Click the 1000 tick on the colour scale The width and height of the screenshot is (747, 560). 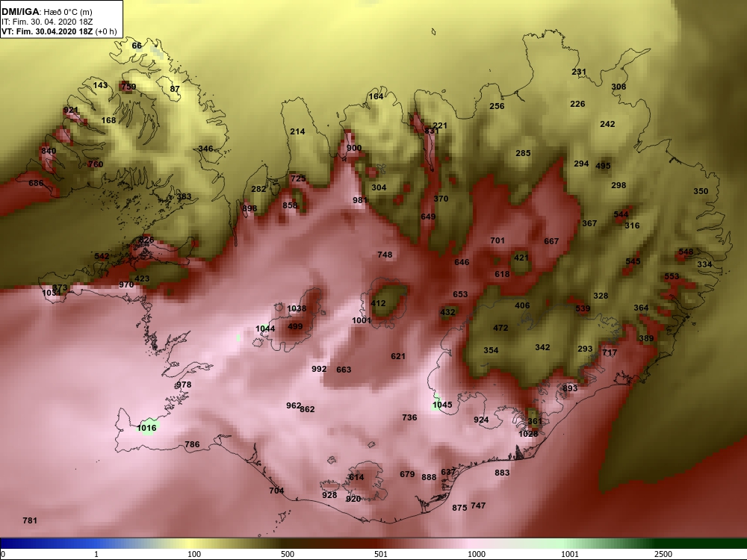tap(477, 554)
